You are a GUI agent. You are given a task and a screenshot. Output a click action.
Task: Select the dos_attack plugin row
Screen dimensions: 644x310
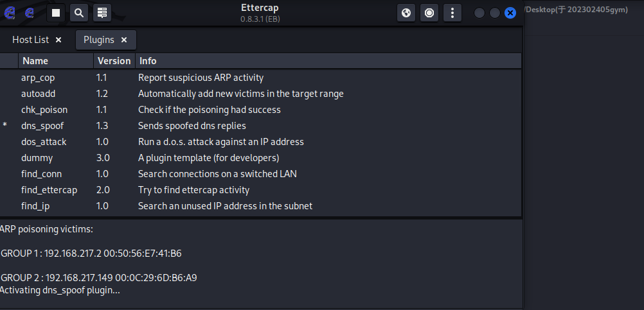click(44, 142)
